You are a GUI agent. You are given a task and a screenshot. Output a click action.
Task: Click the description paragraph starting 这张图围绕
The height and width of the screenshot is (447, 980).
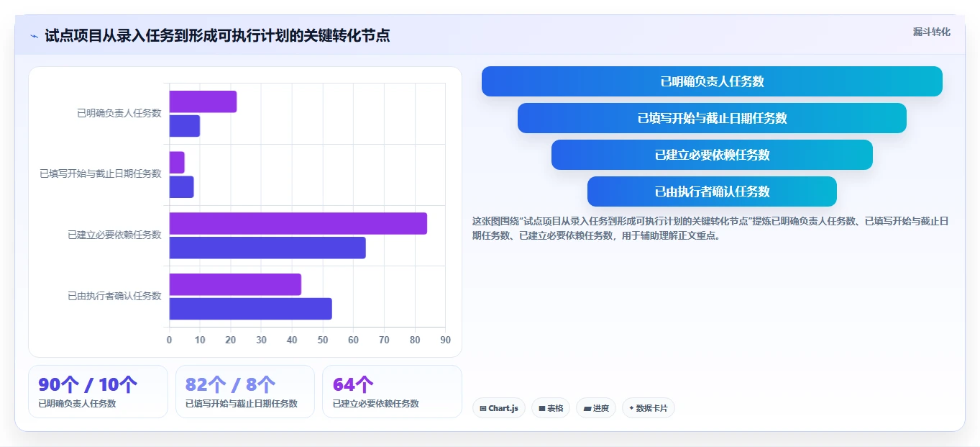(710, 228)
